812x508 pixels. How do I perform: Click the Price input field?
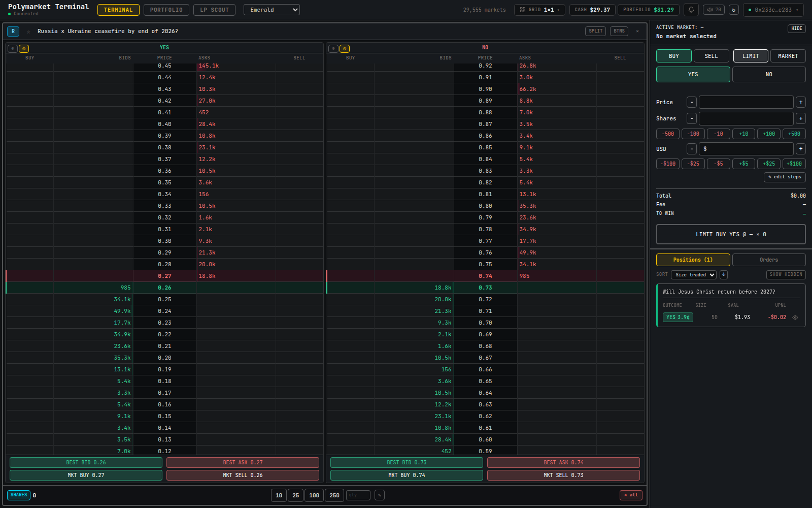pyautogui.click(x=746, y=102)
